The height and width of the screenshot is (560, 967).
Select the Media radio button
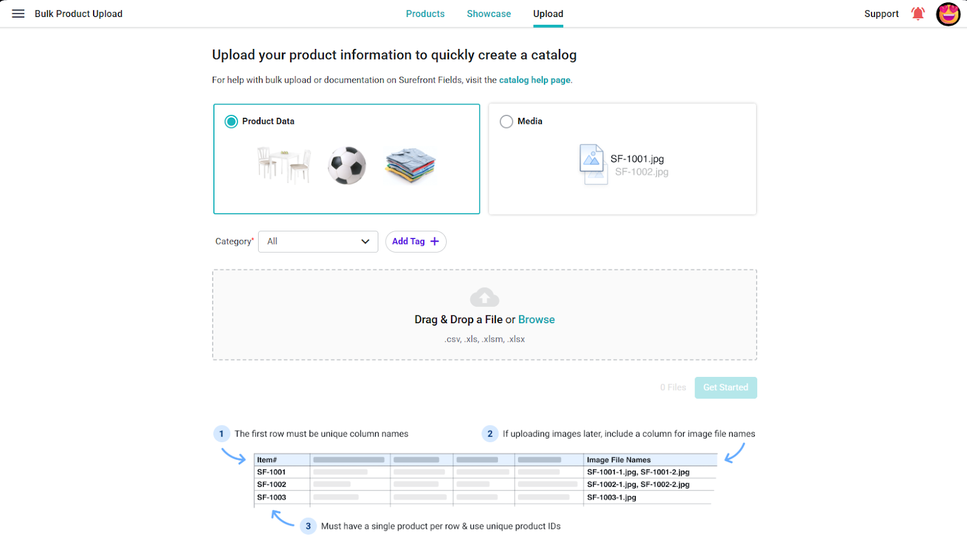pos(506,121)
